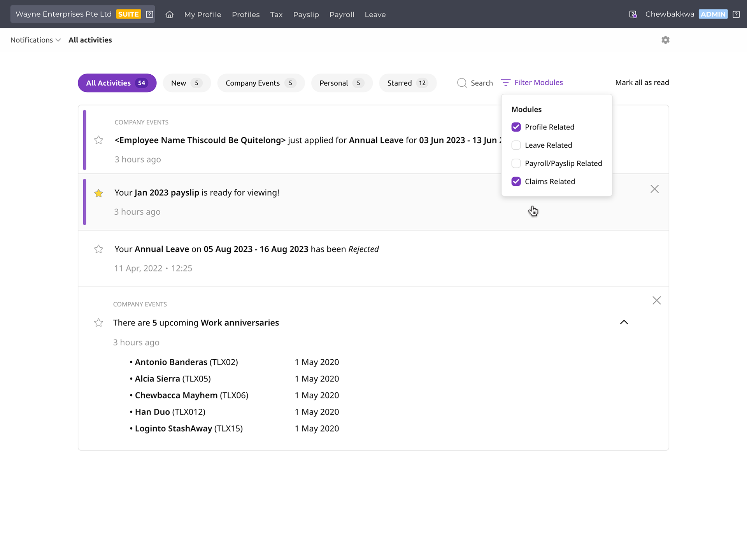The width and height of the screenshot is (747, 560).
Task: Check Payroll/Payslip Related checkbox
Action: point(516,163)
